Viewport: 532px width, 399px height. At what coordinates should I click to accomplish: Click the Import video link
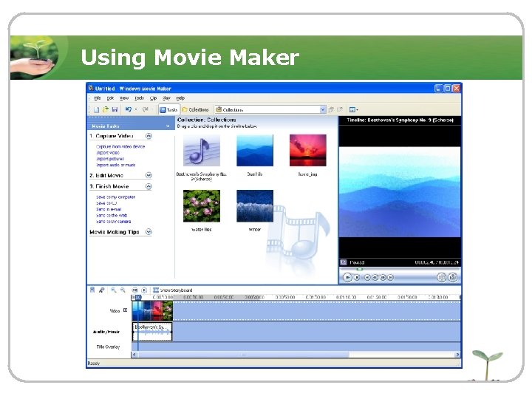[108, 153]
